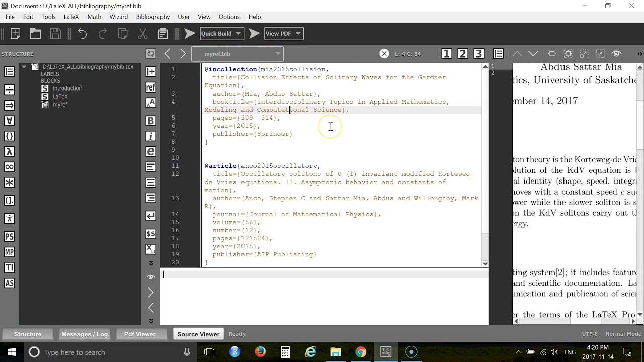Open the myref.bib document selector
Image resolution: width=644 pixels, height=362 pixels.
pyautogui.click(x=237, y=54)
